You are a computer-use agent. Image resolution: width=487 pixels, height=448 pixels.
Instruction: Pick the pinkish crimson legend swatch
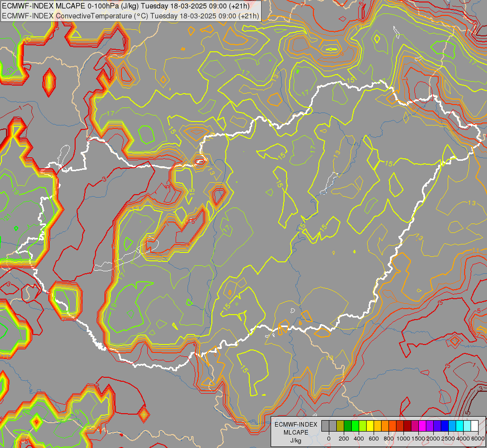415,426
